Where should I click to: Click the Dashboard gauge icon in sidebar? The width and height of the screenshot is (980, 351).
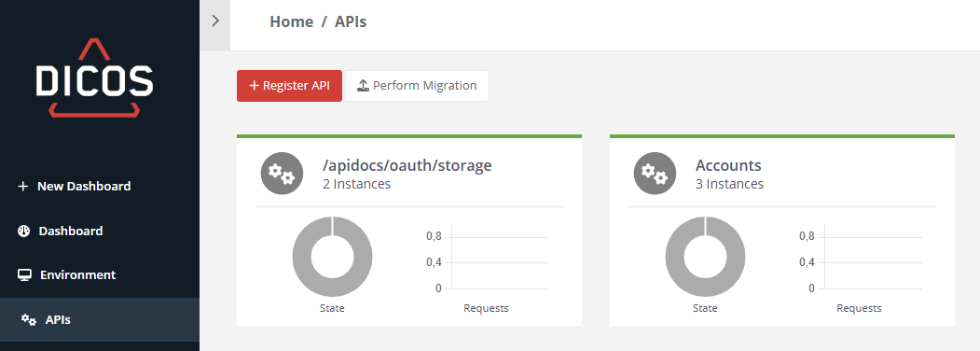coord(23,231)
